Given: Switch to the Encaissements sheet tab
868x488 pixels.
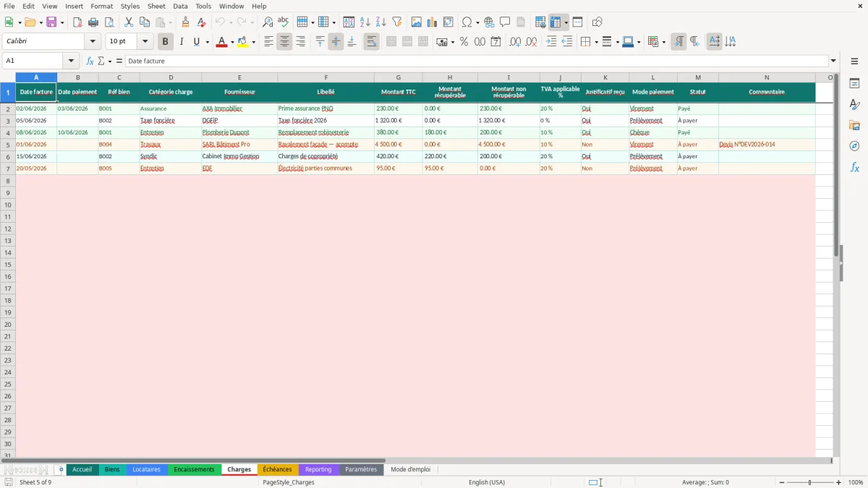Looking at the screenshot, I should coord(194,469).
